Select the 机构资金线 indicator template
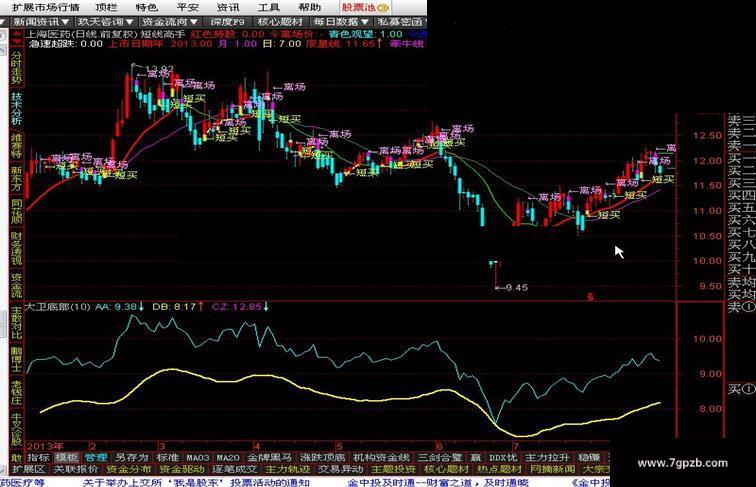The image size is (756, 487). 381,457
